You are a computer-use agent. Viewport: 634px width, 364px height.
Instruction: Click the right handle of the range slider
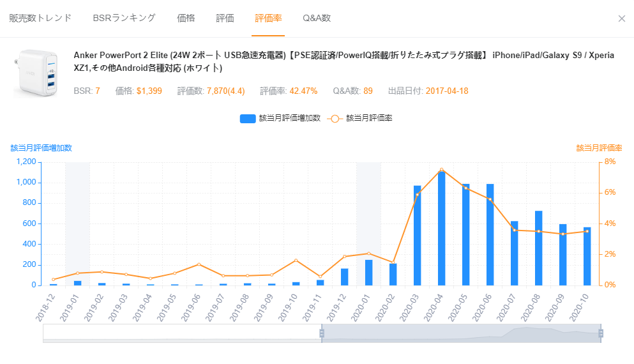601,333
